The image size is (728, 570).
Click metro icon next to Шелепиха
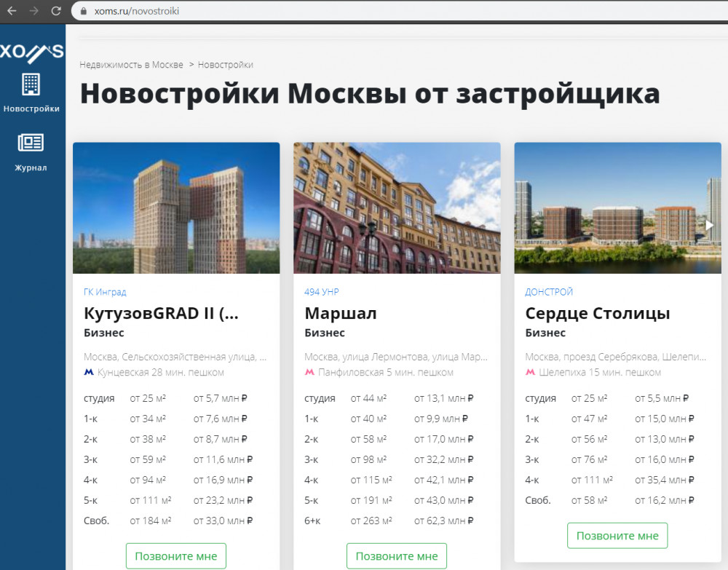[530, 372]
